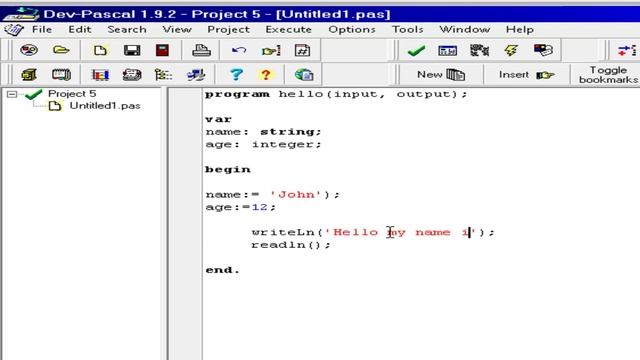Click the yellow box package icon
This screenshot has width=640, height=360.
click(29, 75)
